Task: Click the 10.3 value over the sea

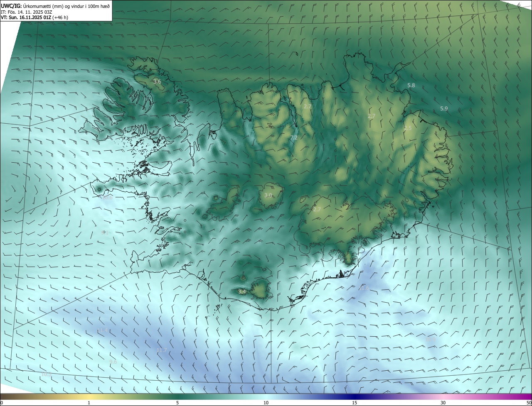Action: [x=47, y=374]
